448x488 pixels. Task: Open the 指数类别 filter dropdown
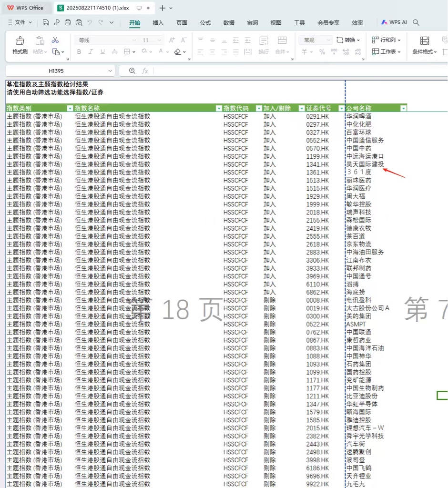70,108
